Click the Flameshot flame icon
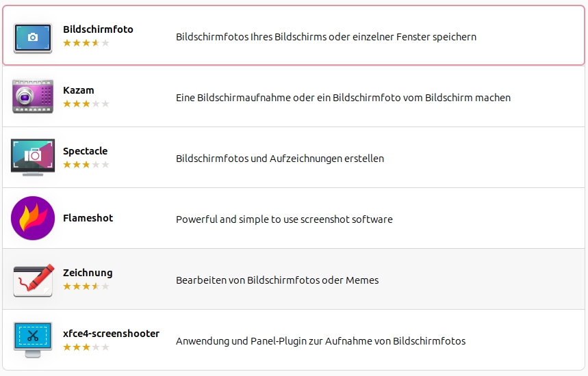This screenshot has width=588, height=376. click(x=33, y=218)
